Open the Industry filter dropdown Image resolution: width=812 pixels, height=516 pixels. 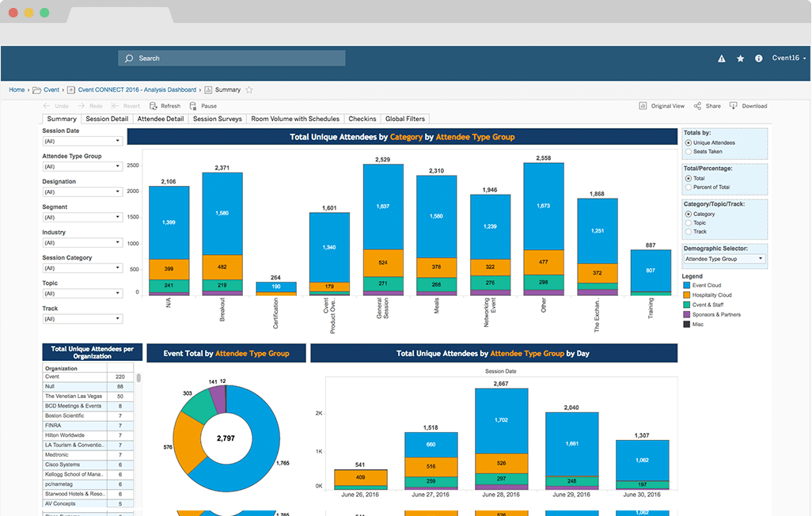point(82,243)
